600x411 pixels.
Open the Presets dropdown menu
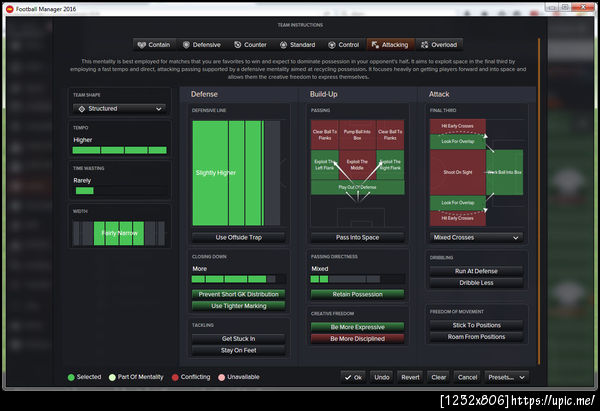point(507,377)
